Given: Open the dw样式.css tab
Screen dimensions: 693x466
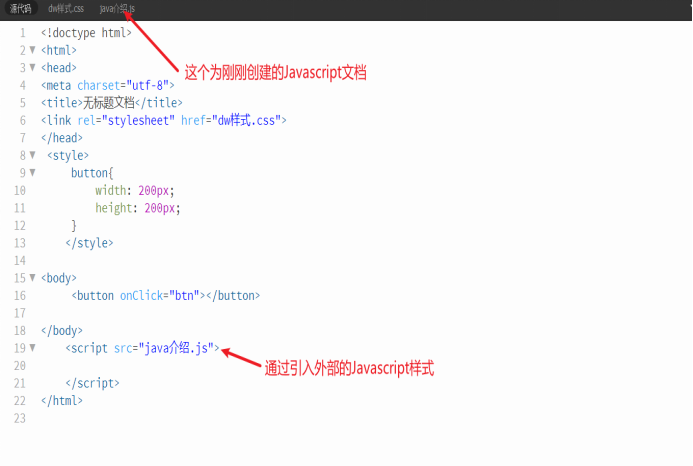Looking at the screenshot, I should pyautogui.click(x=66, y=8).
